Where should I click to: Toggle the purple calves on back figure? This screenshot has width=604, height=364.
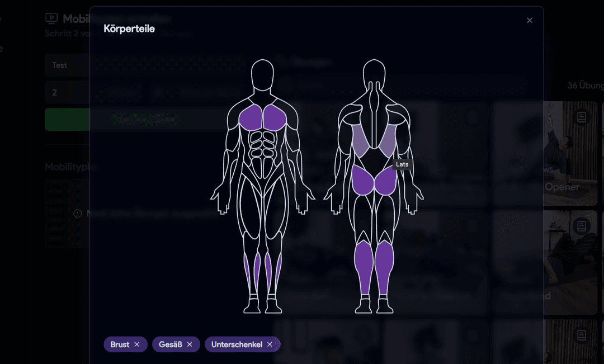point(364,266)
